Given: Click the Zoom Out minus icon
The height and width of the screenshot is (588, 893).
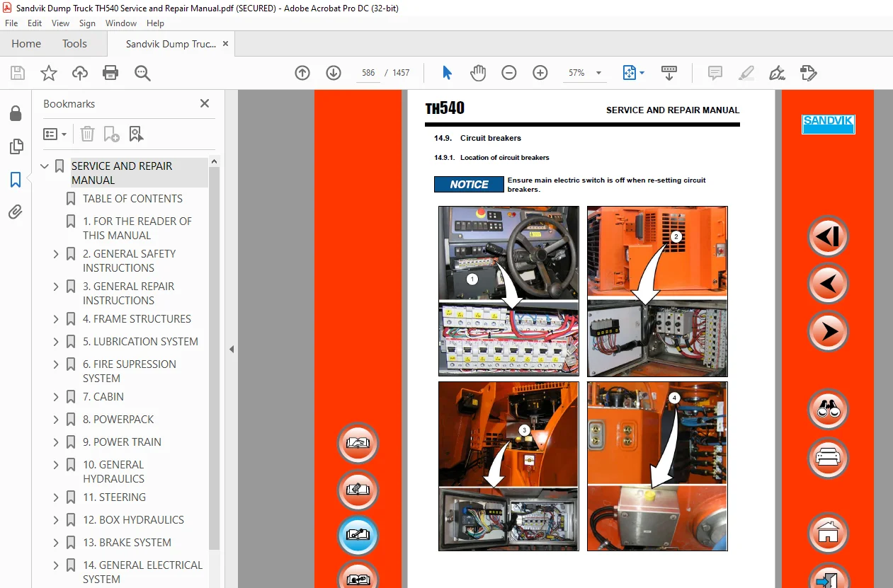Looking at the screenshot, I should pos(509,73).
